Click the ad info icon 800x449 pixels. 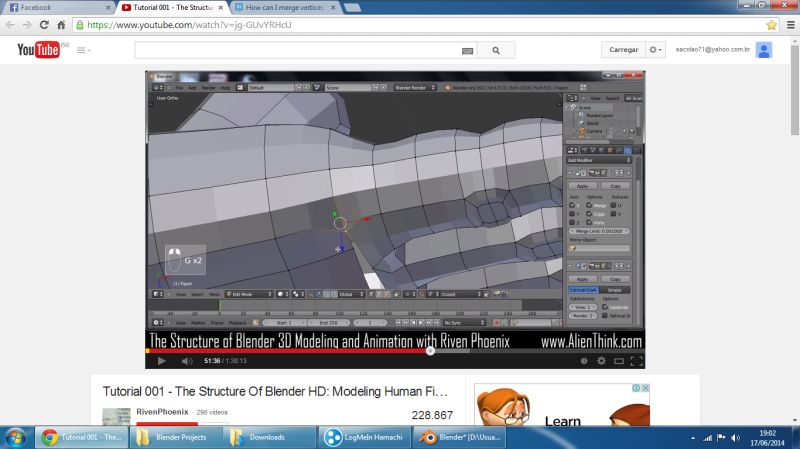click(x=636, y=388)
